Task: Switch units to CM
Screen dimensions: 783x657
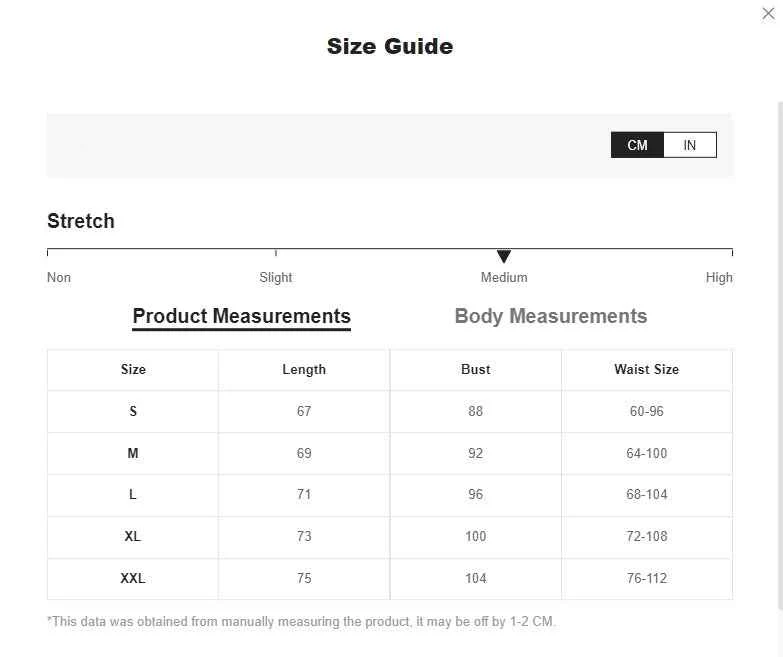Action: click(x=637, y=145)
